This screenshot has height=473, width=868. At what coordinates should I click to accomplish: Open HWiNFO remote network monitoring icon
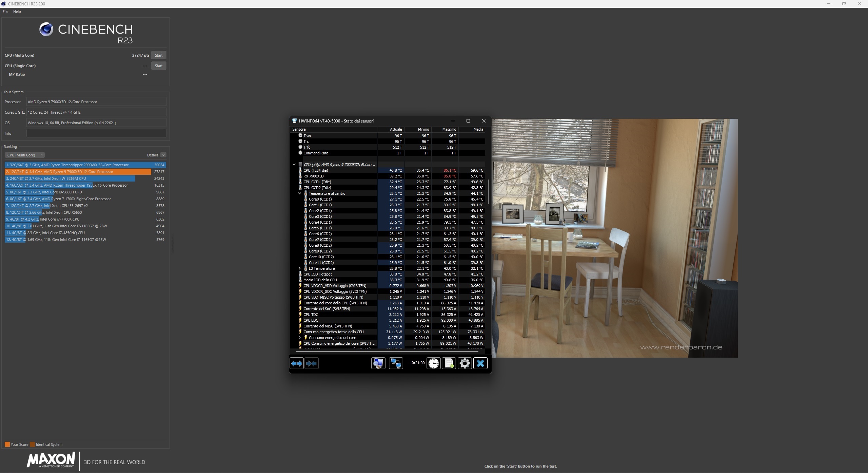(x=396, y=363)
